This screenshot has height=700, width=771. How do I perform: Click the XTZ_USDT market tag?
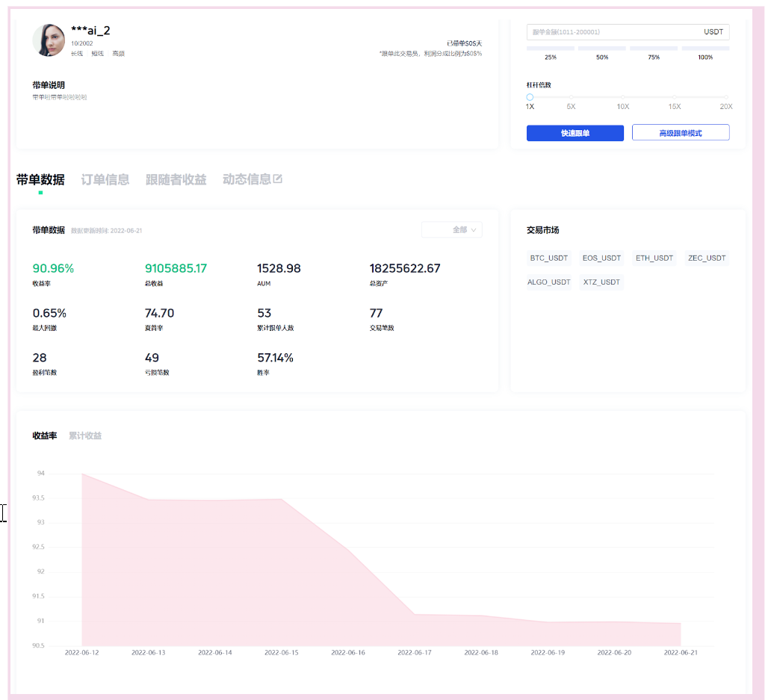pos(602,282)
